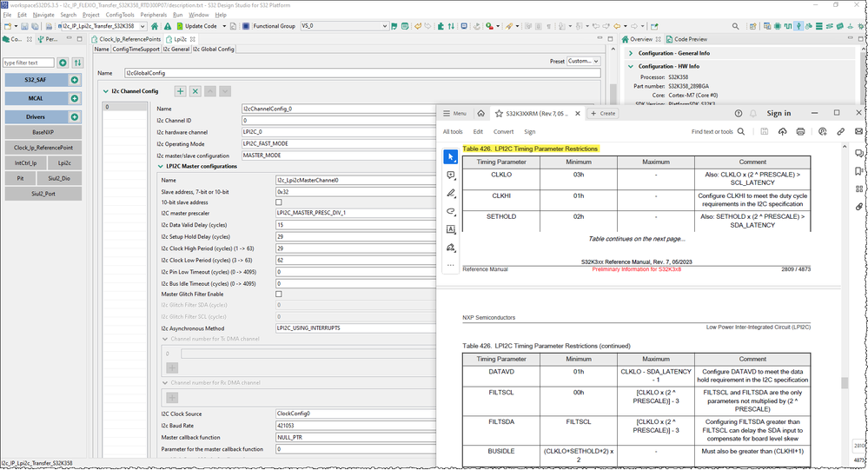Star the S32K3XXRM document tab
Screen dimensions: 868x470
(x=499, y=114)
